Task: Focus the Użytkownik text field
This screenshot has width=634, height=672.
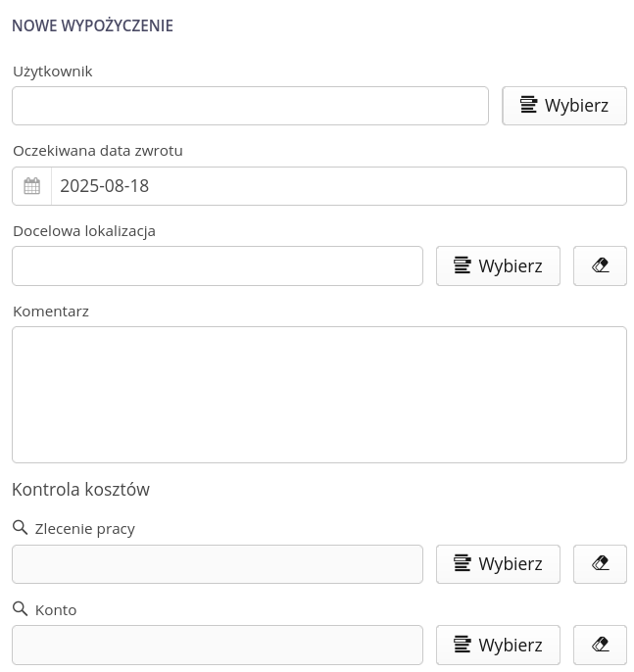Action: click(250, 106)
